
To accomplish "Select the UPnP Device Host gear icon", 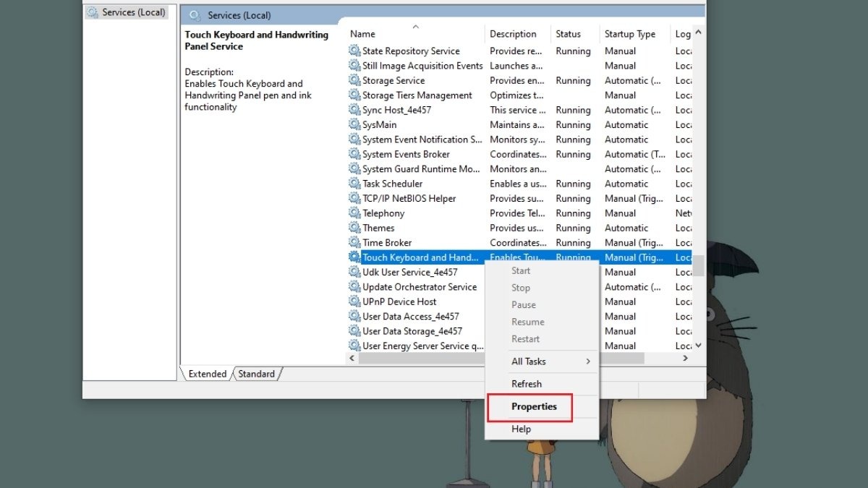I will click(354, 301).
